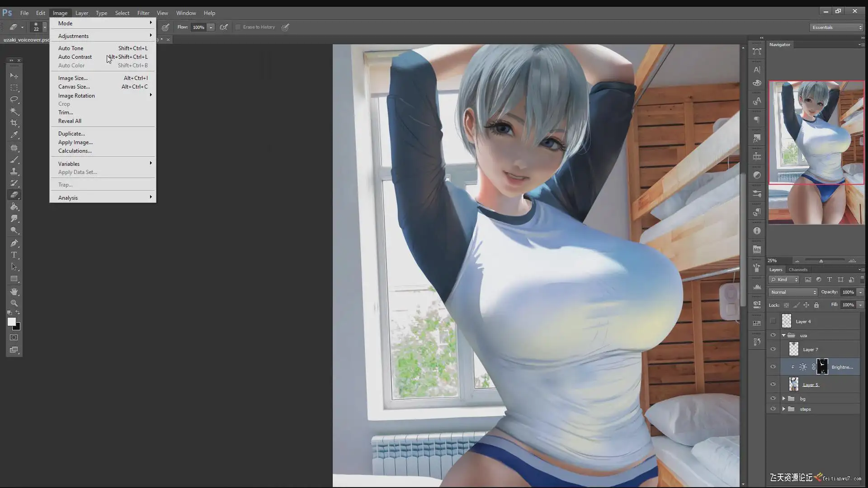
Task: Expand the bg layer group
Action: 784,399
